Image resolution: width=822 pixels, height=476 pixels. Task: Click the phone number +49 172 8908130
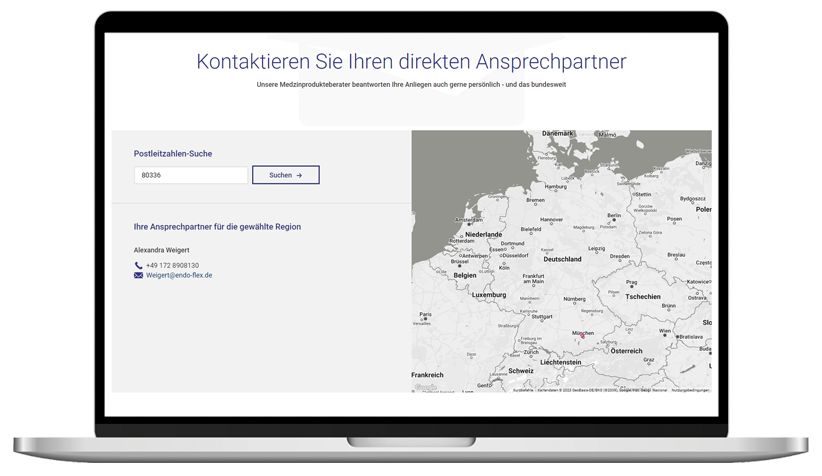pos(172,265)
